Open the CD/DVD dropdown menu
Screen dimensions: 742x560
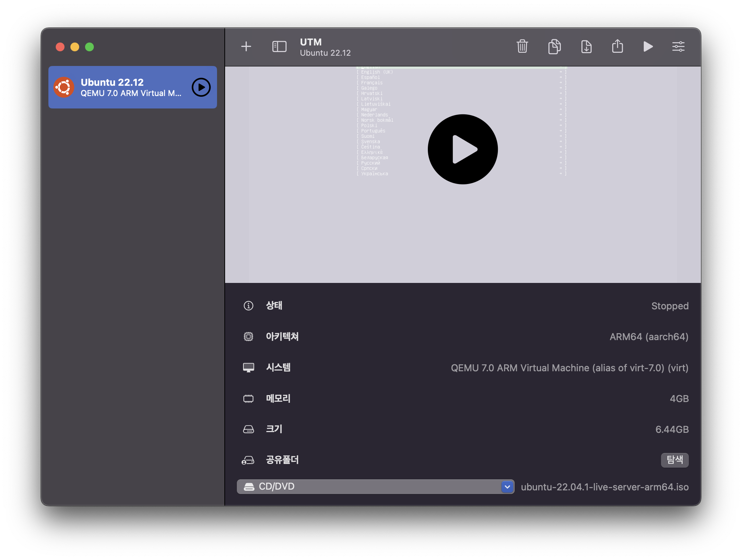pos(370,487)
